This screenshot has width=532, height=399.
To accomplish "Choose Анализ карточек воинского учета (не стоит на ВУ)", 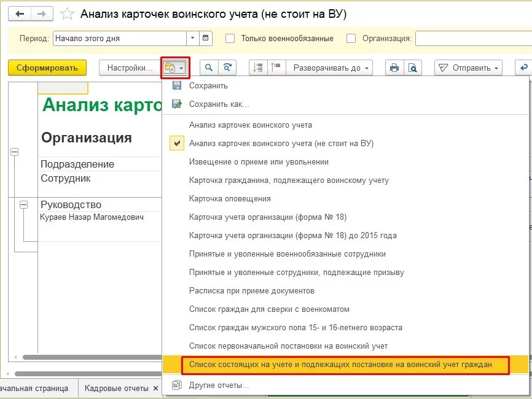I will click(x=346, y=144).
